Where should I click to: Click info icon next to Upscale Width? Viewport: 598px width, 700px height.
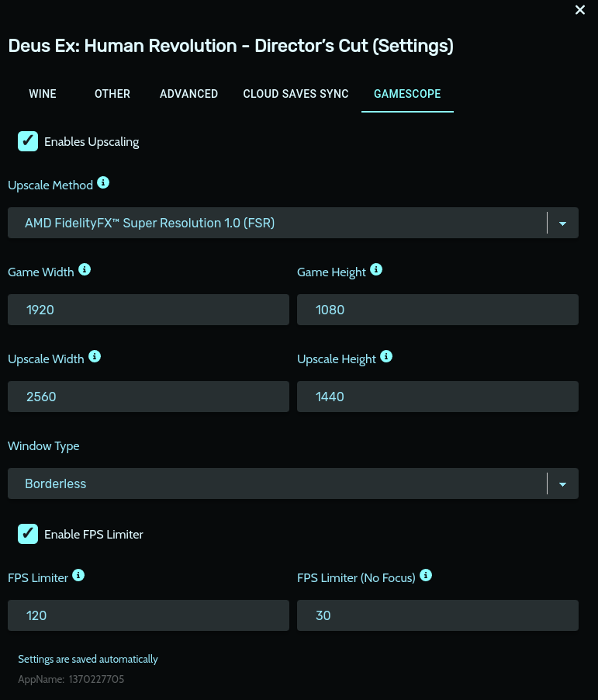click(95, 357)
